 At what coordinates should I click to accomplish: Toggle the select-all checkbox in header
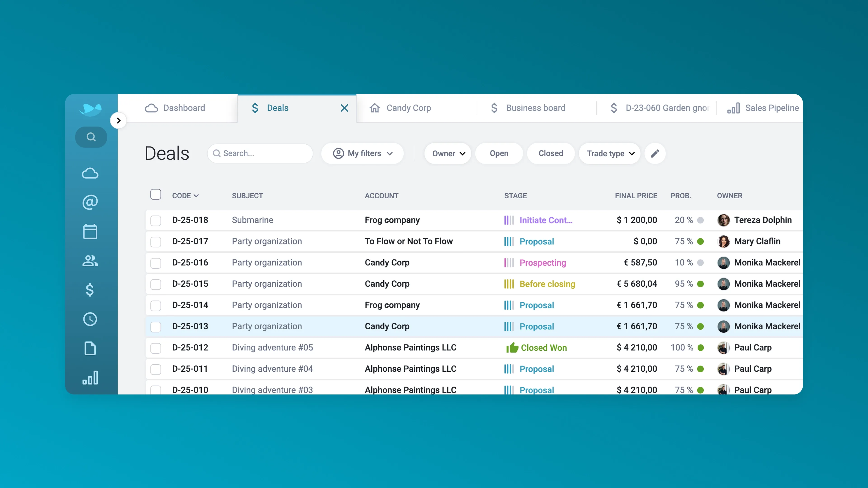(x=156, y=195)
